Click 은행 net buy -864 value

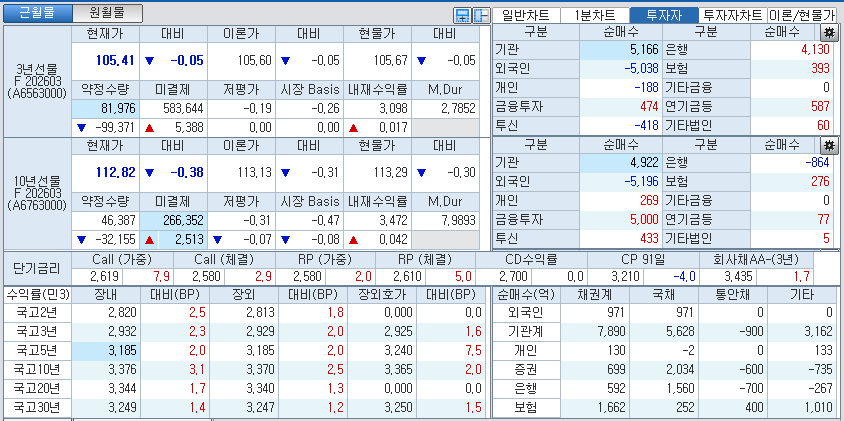(792, 163)
